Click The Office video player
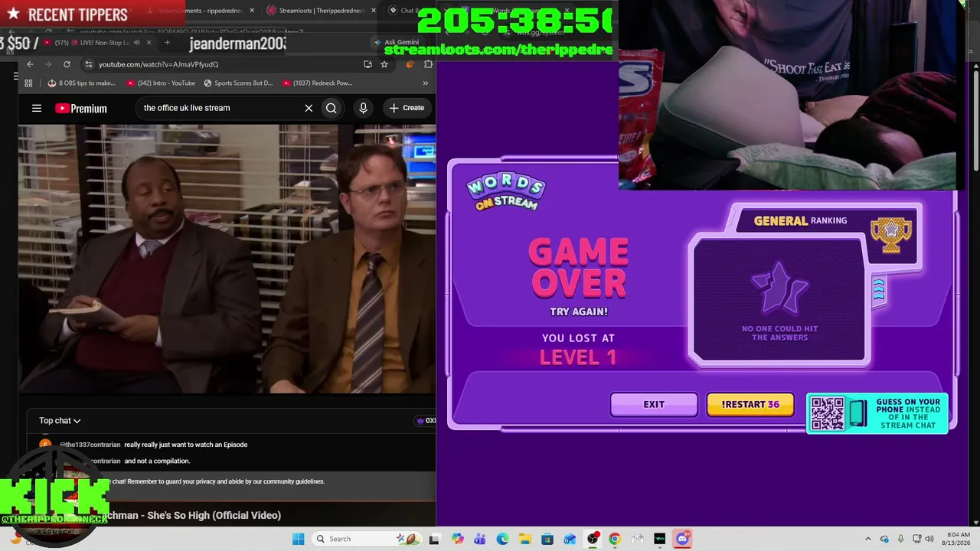This screenshot has width=980, height=551. [x=227, y=259]
